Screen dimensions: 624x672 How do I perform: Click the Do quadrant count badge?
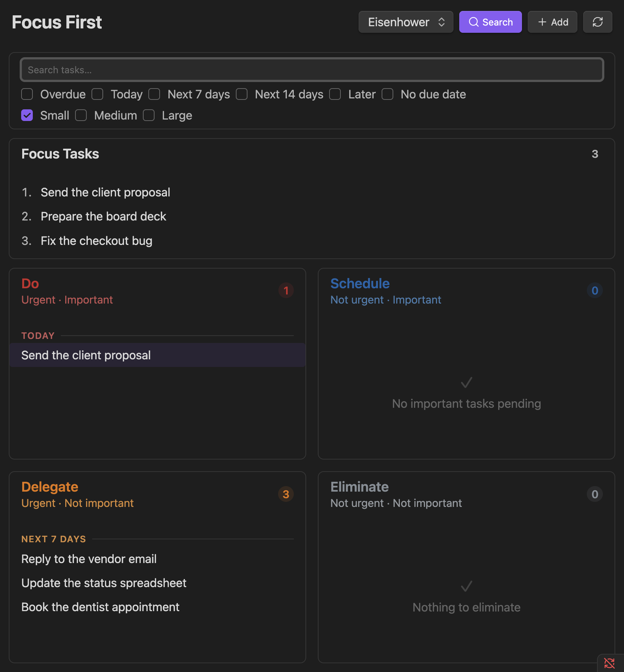[286, 290]
